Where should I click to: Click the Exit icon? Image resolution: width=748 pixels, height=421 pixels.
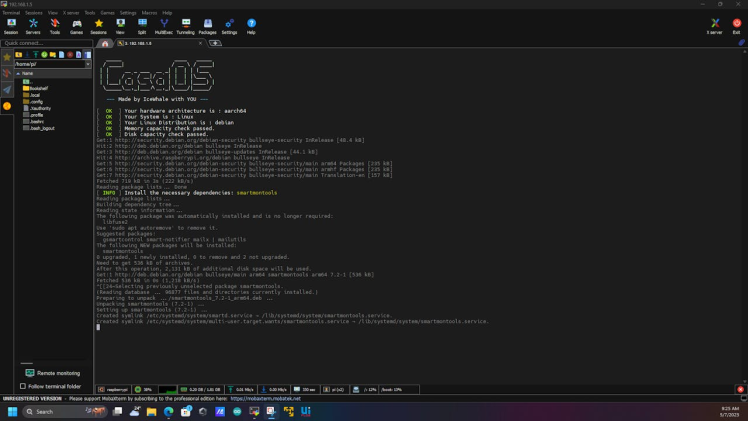(x=737, y=25)
